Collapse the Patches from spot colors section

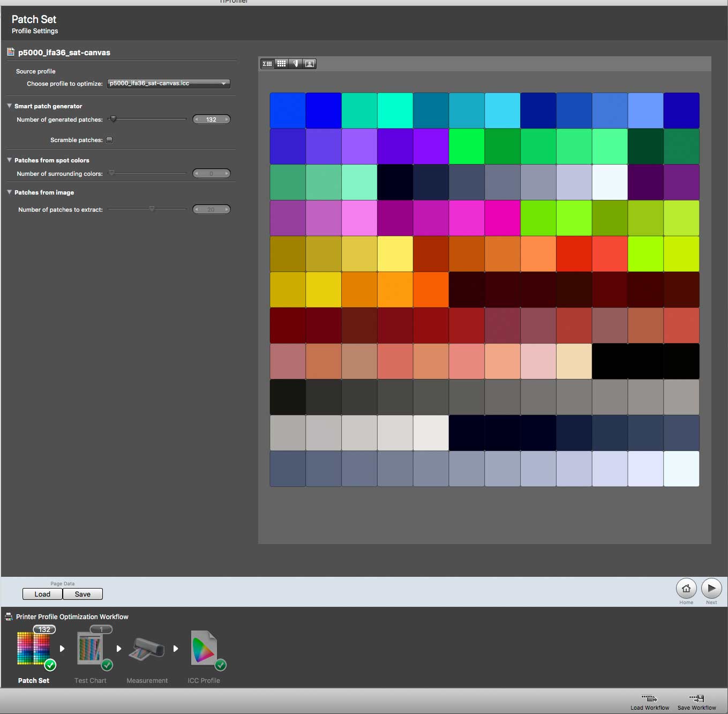(9, 160)
